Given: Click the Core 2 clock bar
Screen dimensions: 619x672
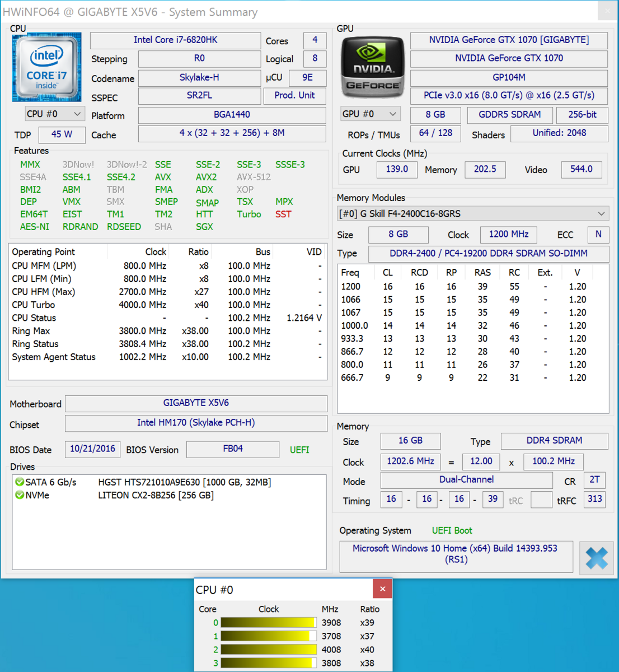Looking at the screenshot, I should (268, 650).
